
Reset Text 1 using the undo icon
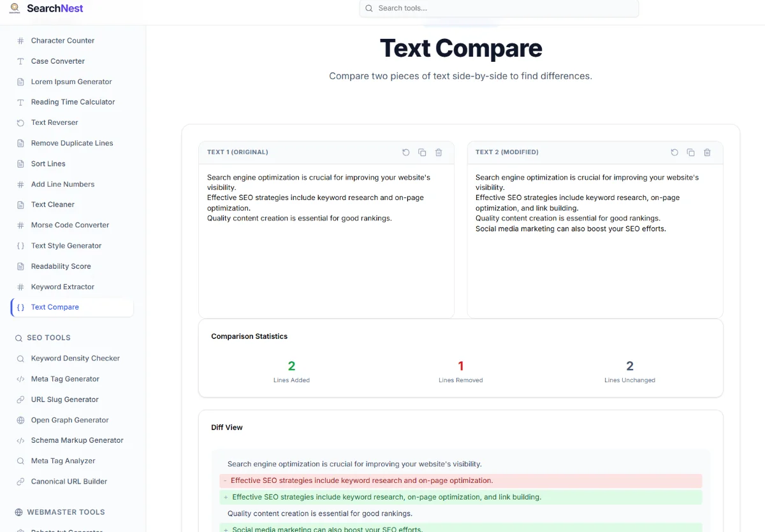[x=406, y=152]
